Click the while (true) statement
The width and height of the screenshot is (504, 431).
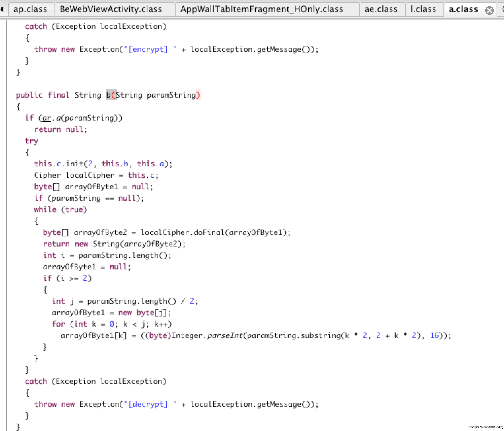pyautogui.click(x=61, y=210)
